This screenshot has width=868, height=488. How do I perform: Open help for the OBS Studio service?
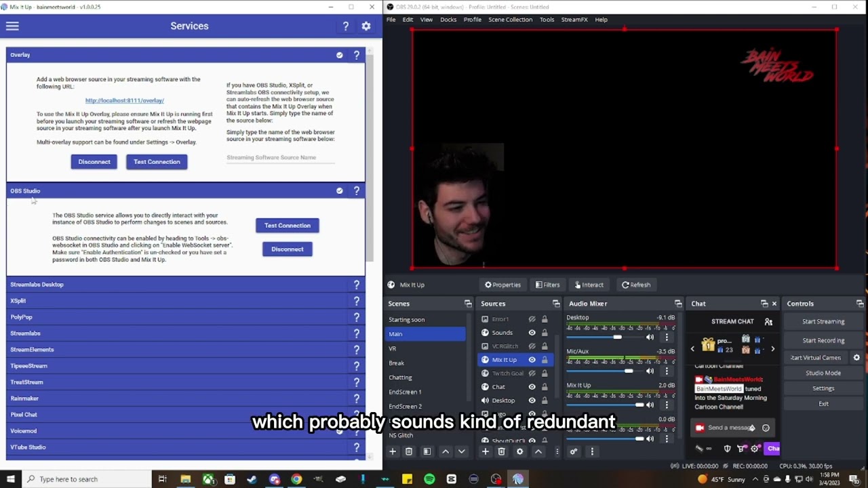(357, 190)
